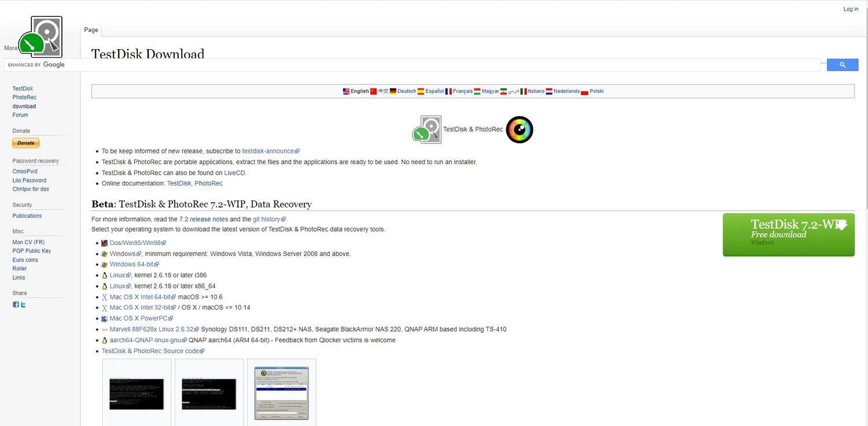Click the green TestDisk 7.2-WIP free download button
This screenshot has height=426, width=868.
click(789, 235)
